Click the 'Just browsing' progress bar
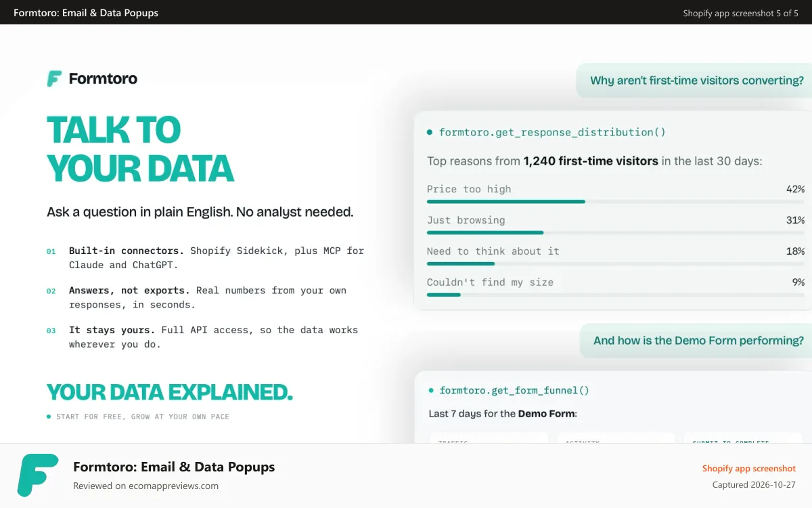Image resolution: width=812 pixels, height=508 pixels. coord(616,232)
